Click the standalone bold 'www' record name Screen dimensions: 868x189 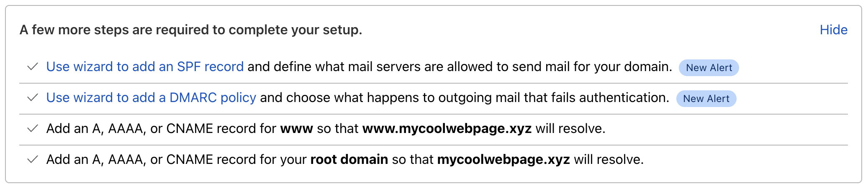296,129
